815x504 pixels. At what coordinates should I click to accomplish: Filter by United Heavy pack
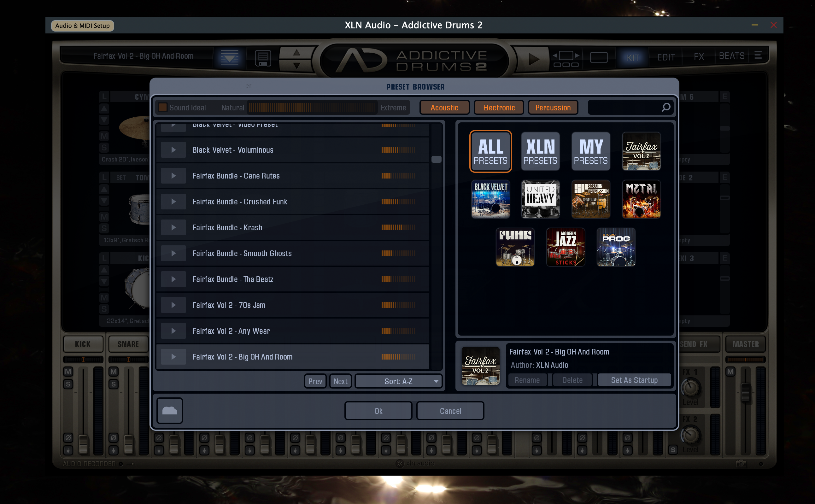point(540,199)
